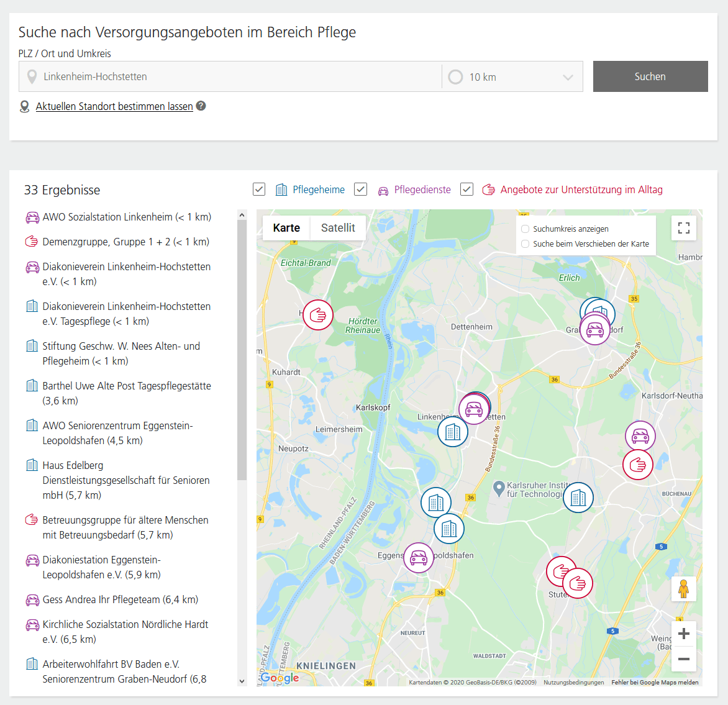The image size is (728, 705).
Task: Click building icon beside Arbeiterwohlfahrt BV Baden
Action: [x=32, y=663]
